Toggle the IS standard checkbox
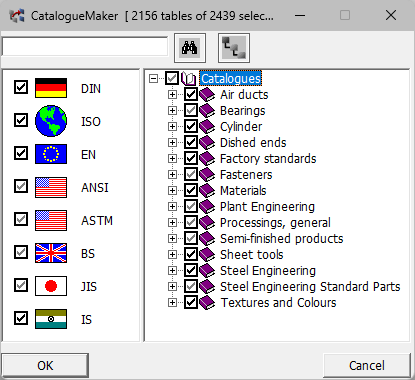 [x=21, y=318]
